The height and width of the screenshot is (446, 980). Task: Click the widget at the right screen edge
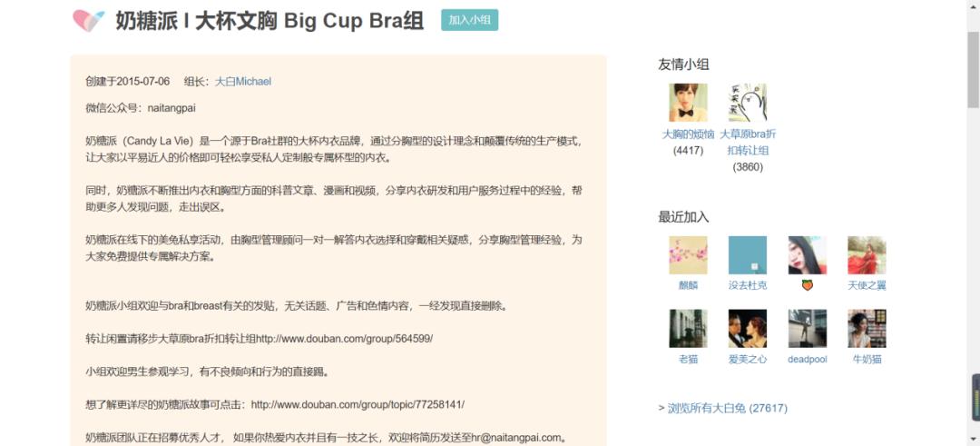975,397
